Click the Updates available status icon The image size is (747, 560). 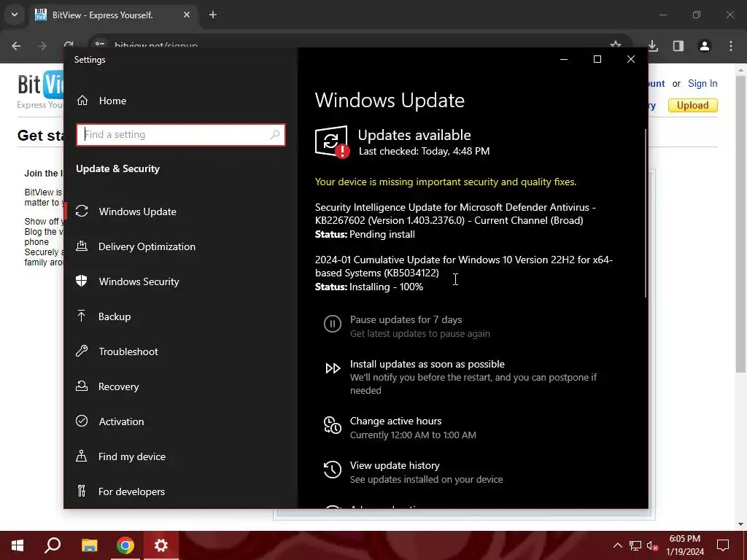[332, 141]
